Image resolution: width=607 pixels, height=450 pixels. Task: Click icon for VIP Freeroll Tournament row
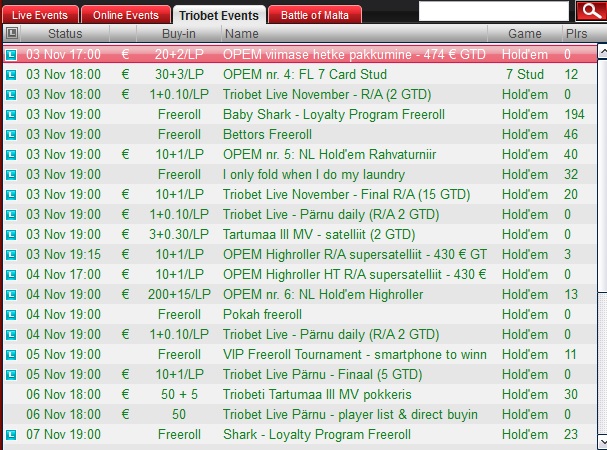(11, 355)
